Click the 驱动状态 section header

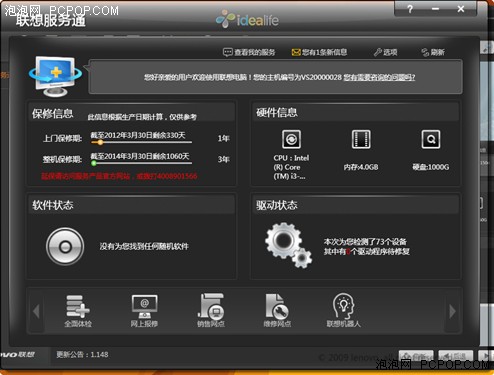(277, 205)
